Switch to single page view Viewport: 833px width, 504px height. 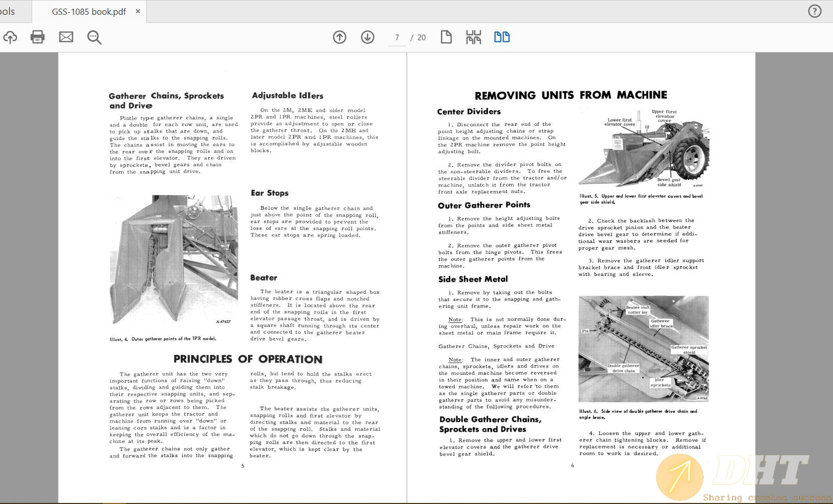[x=446, y=37]
